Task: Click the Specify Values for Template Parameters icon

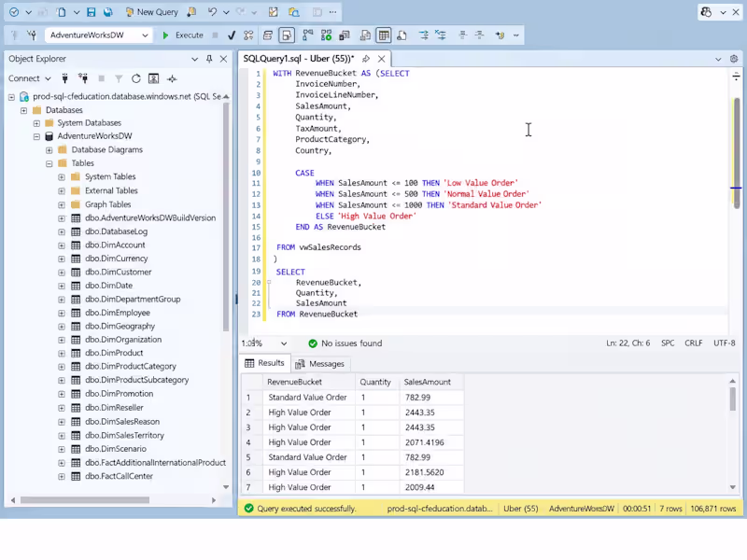Action: pos(500,35)
